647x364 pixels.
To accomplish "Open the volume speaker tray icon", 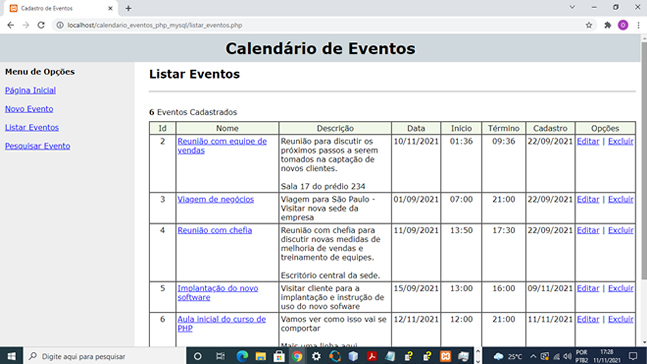I will point(567,356).
